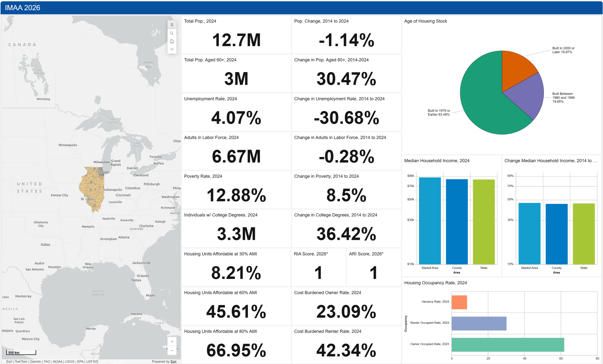
Task: Click the 500 km map scale bar
Action: 21,352
